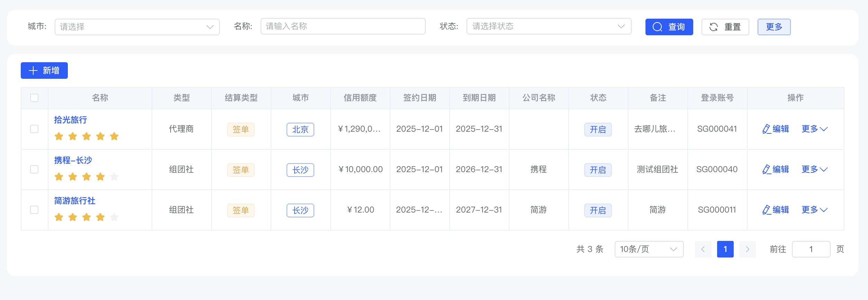Click the 2026-12-31 expiry date cell
This screenshot has width=868, height=300.
tap(479, 169)
